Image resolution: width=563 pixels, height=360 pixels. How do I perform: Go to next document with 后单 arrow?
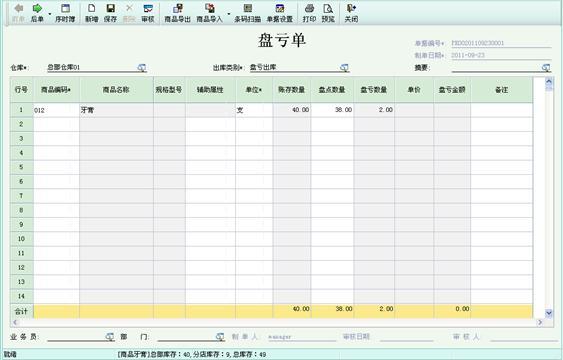[x=37, y=13]
